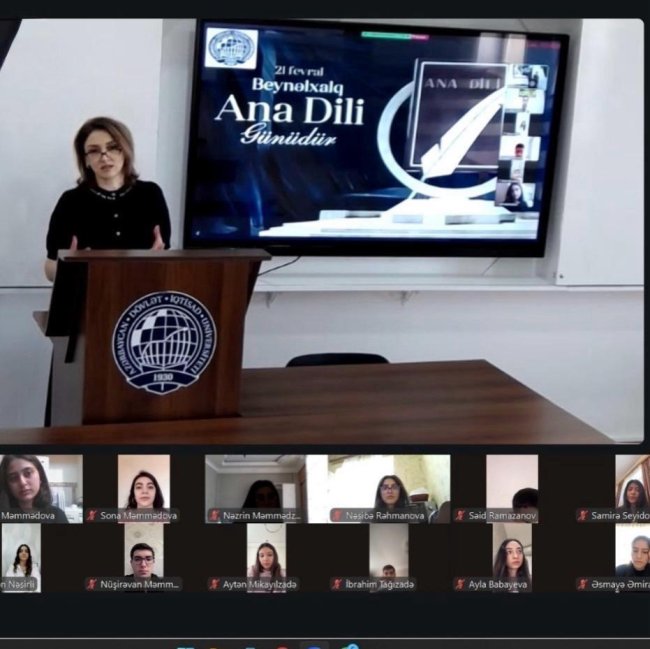Click Əsmayə Əmira's muted microphone icon

(x=582, y=584)
